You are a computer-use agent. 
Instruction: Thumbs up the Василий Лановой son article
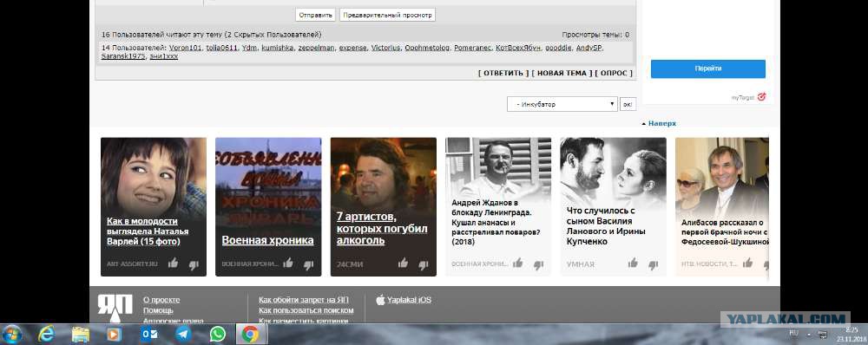coord(634,264)
